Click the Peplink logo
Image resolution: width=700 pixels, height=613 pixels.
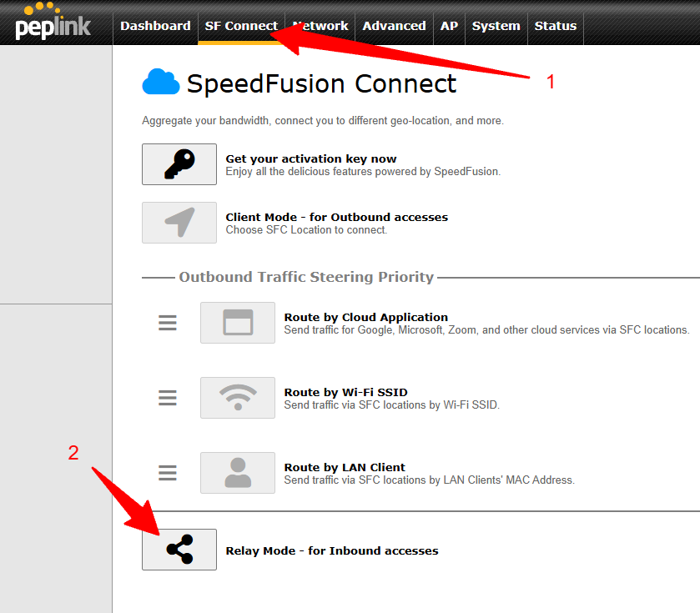53,22
